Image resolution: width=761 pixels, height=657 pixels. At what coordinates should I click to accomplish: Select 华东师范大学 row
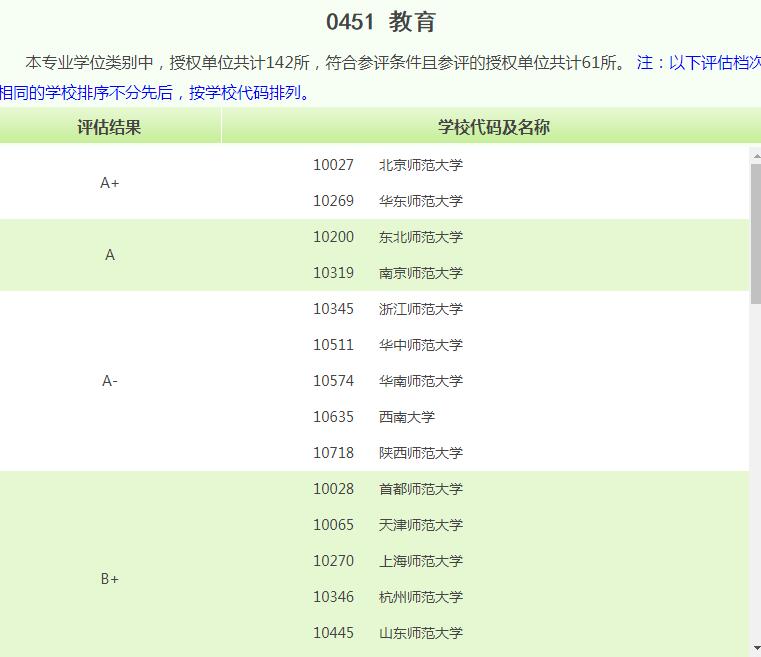click(x=420, y=201)
